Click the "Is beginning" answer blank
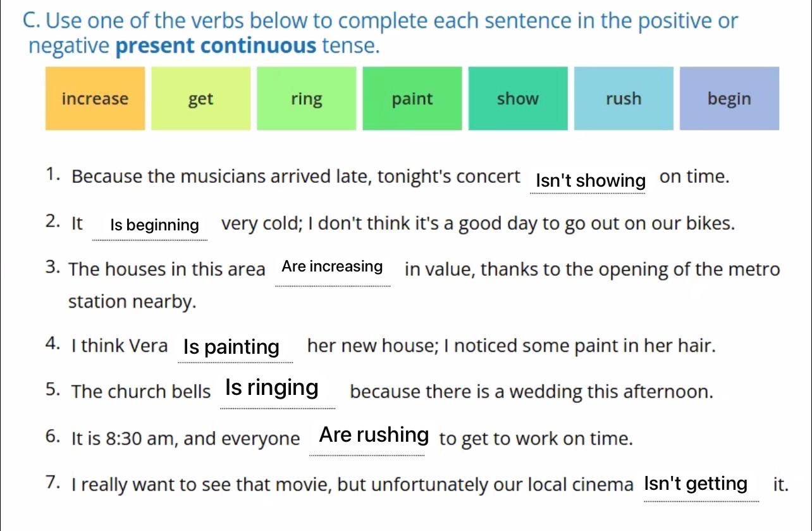Image resolution: width=812 pixels, height=531 pixels. click(x=154, y=225)
